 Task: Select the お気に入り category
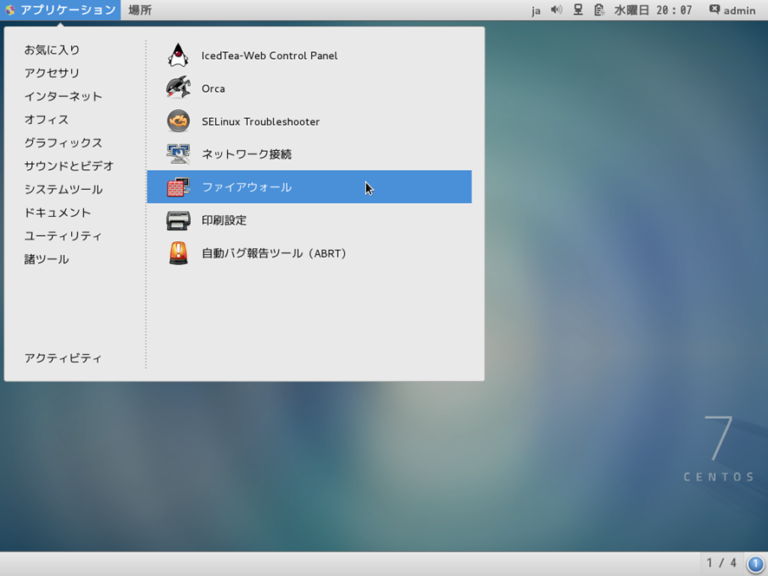pyautogui.click(x=52, y=50)
